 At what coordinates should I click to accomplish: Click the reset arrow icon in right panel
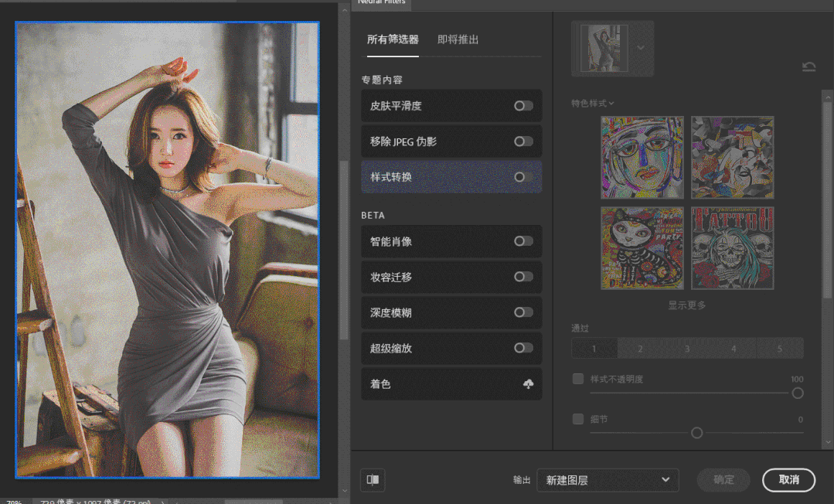tap(810, 67)
